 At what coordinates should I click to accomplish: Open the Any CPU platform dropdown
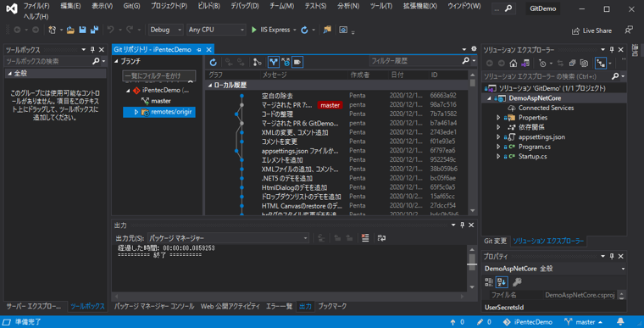point(216,30)
